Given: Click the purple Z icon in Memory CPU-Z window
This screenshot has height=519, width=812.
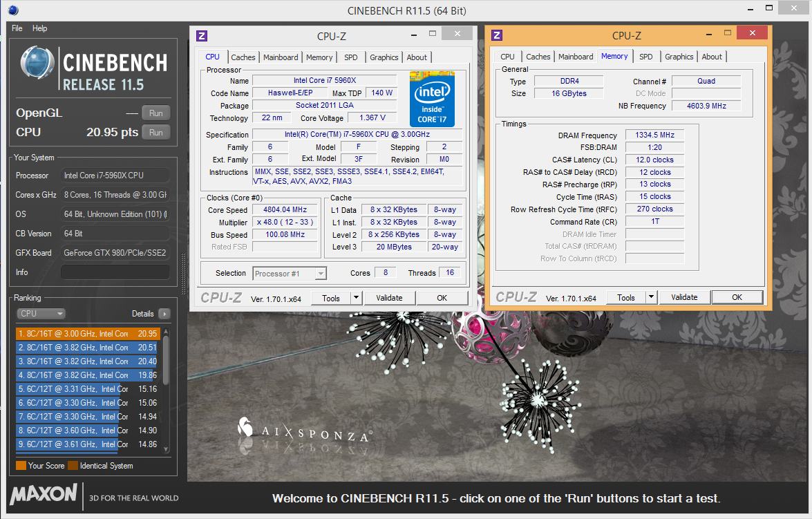Looking at the screenshot, I should point(497,35).
